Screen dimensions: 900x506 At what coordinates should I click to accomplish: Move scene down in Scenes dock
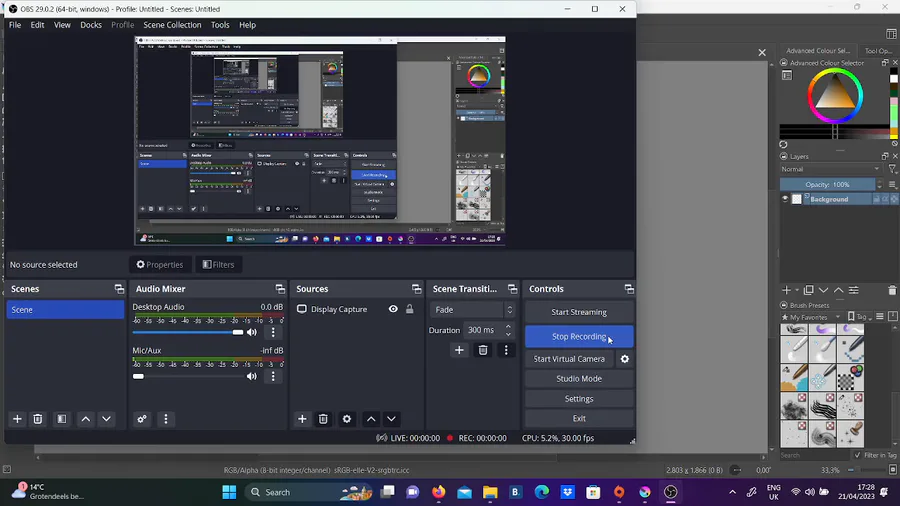(106, 419)
